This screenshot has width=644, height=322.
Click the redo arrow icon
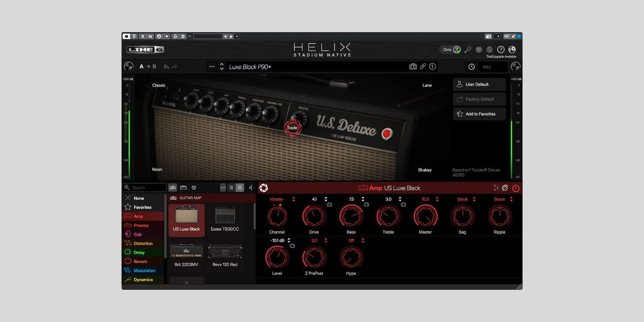pos(175,67)
